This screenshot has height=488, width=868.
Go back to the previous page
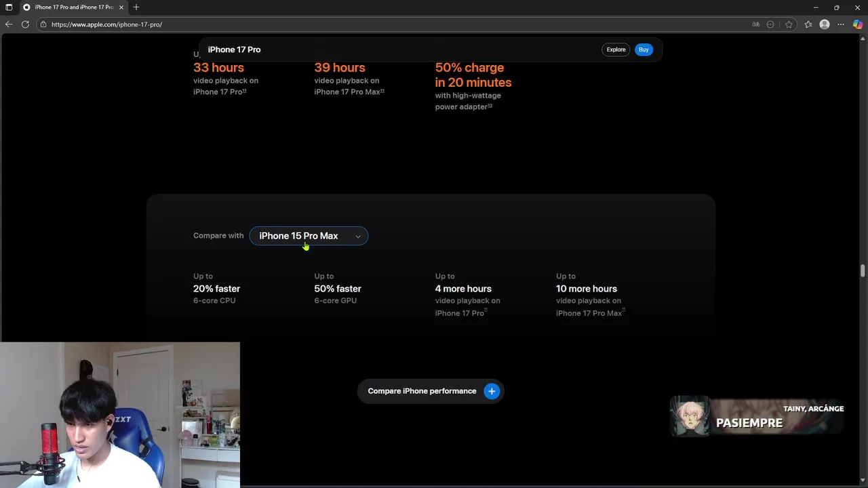coord(9,24)
